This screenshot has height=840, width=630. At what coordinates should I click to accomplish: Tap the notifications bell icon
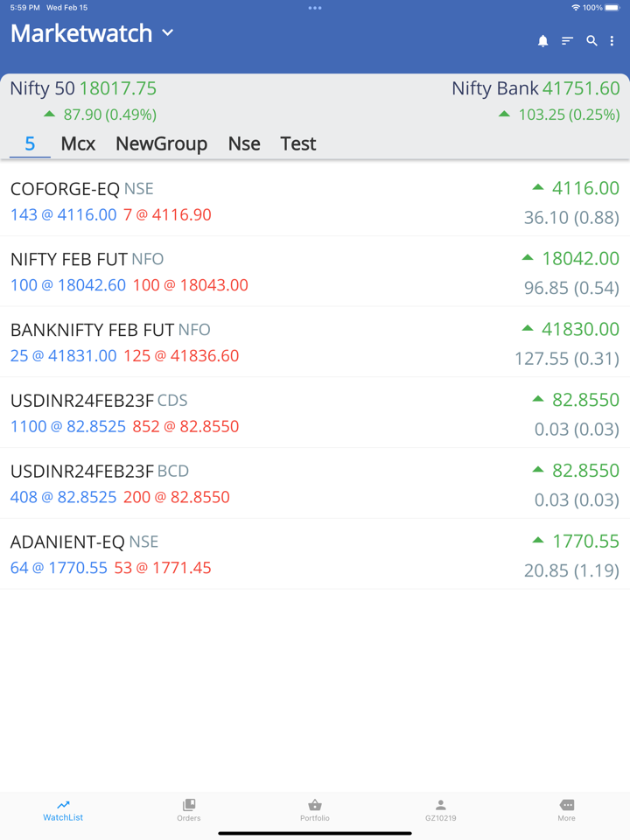[x=542, y=41]
